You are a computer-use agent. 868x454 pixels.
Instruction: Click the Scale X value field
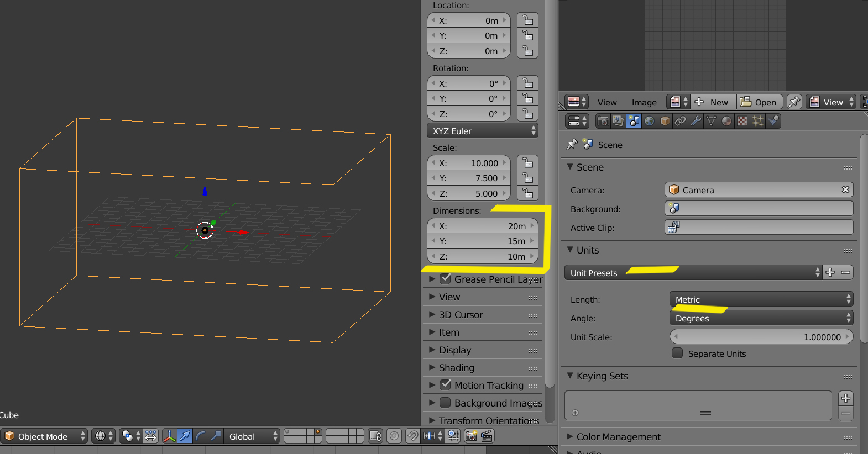click(469, 163)
